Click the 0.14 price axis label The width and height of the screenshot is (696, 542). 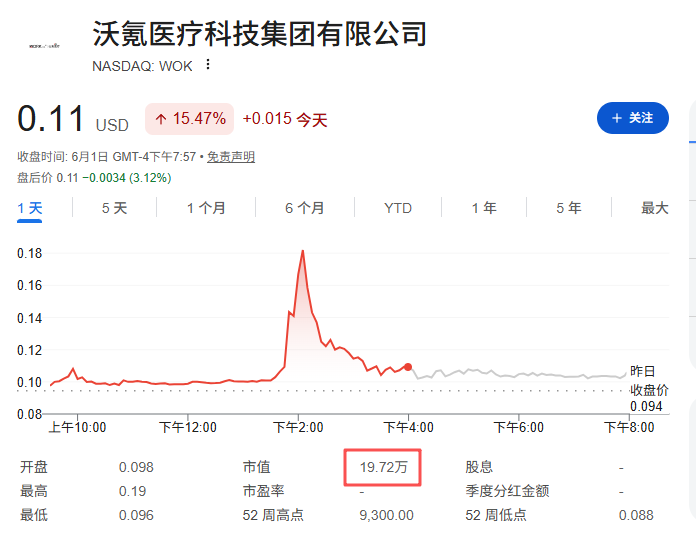(x=29, y=318)
